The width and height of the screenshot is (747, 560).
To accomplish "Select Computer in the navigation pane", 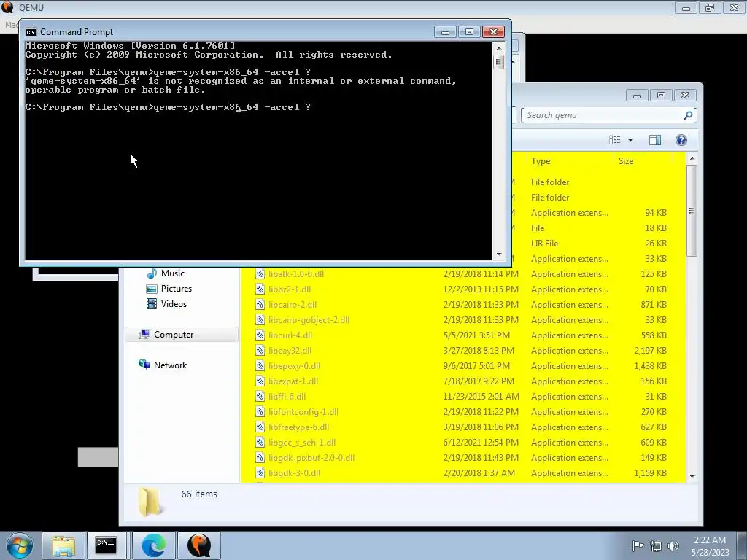I will pyautogui.click(x=174, y=335).
